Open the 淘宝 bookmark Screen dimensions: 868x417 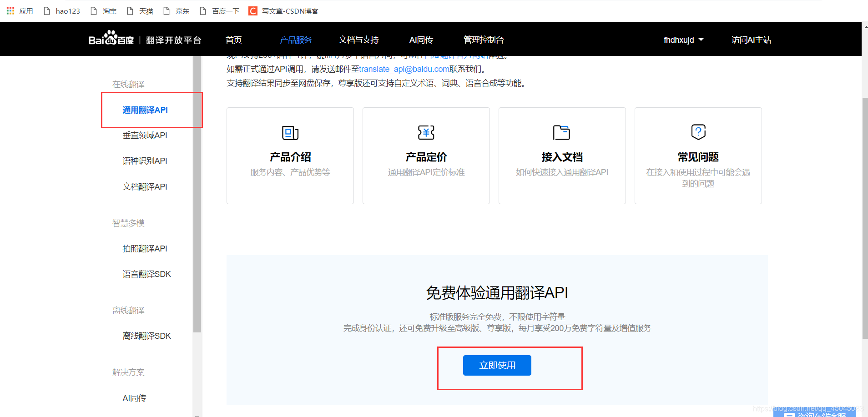point(104,11)
